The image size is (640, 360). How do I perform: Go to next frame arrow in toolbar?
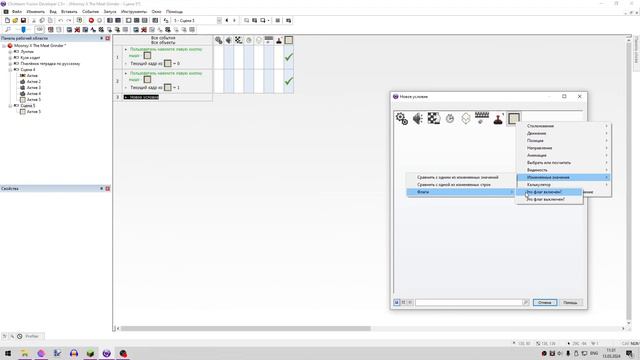(234, 20)
